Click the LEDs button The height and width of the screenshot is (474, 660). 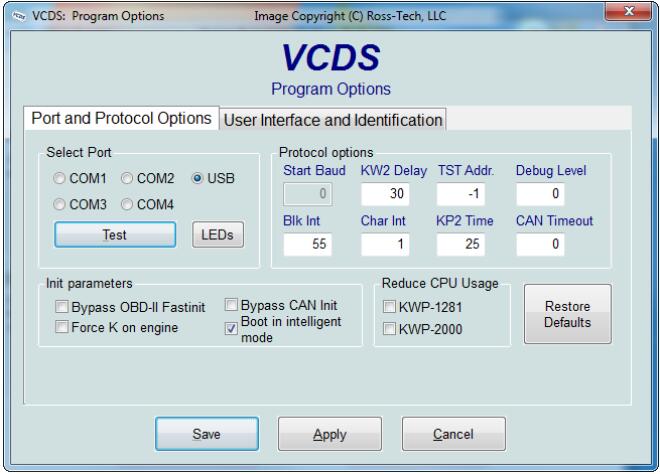pos(218,234)
